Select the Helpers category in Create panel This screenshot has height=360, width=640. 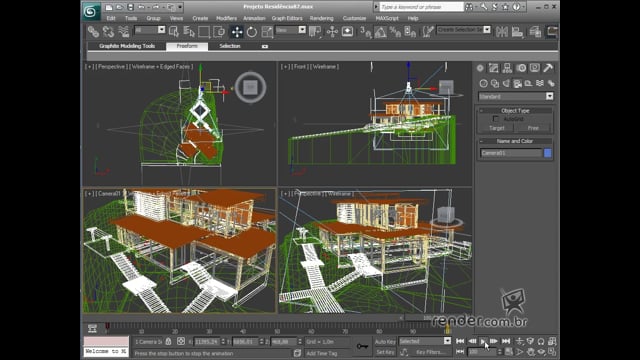click(x=528, y=83)
